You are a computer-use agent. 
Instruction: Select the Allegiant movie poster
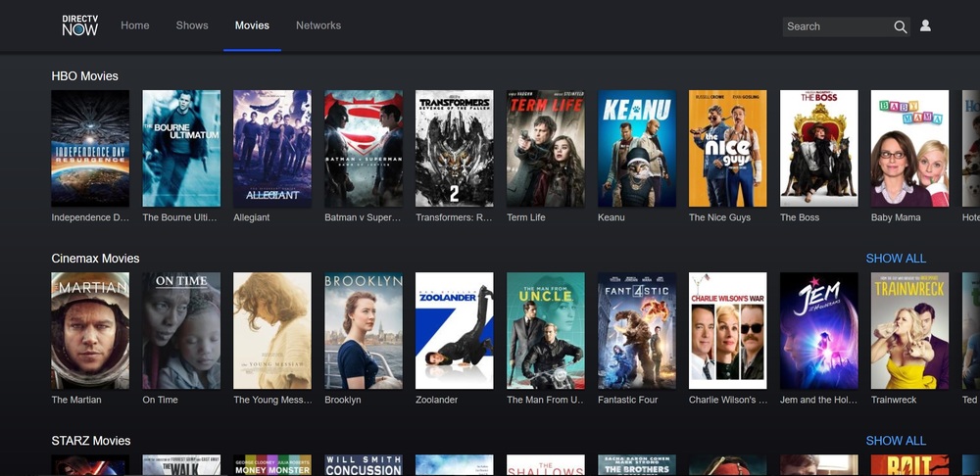(272, 148)
